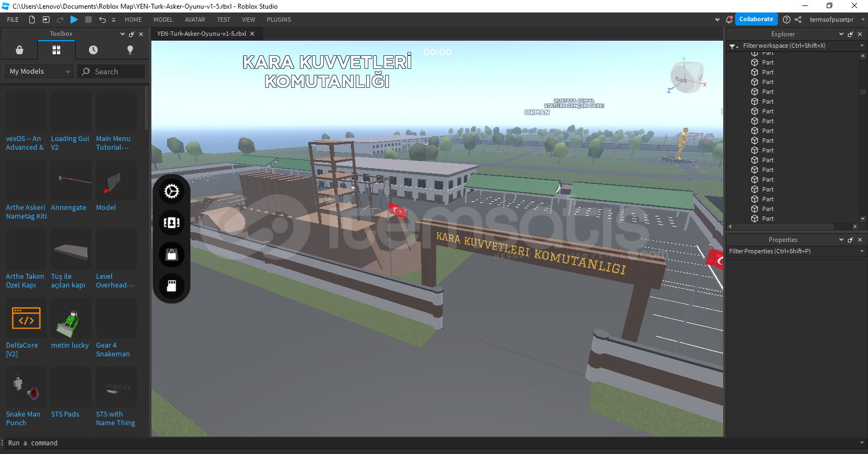This screenshot has width=868, height=454.
Task: Open the TEST ribbon tab
Action: coord(224,20)
